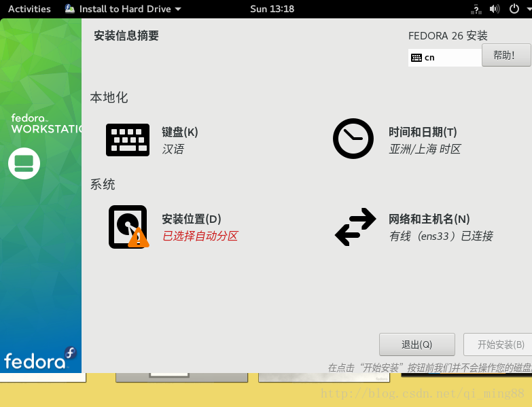Viewport: 532px width, 407px height.
Task: Open 键盘(K) keyboard settings
Action: tap(180, 132)
